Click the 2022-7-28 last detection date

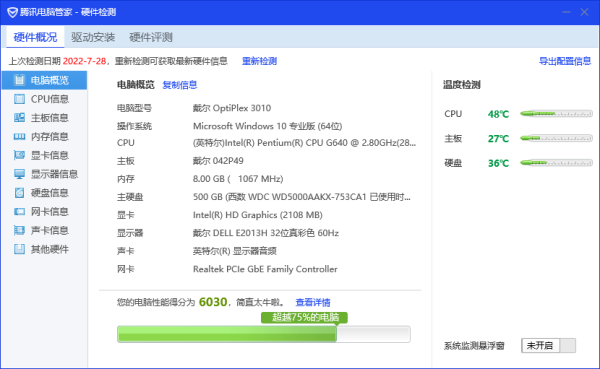coord(84,61)
